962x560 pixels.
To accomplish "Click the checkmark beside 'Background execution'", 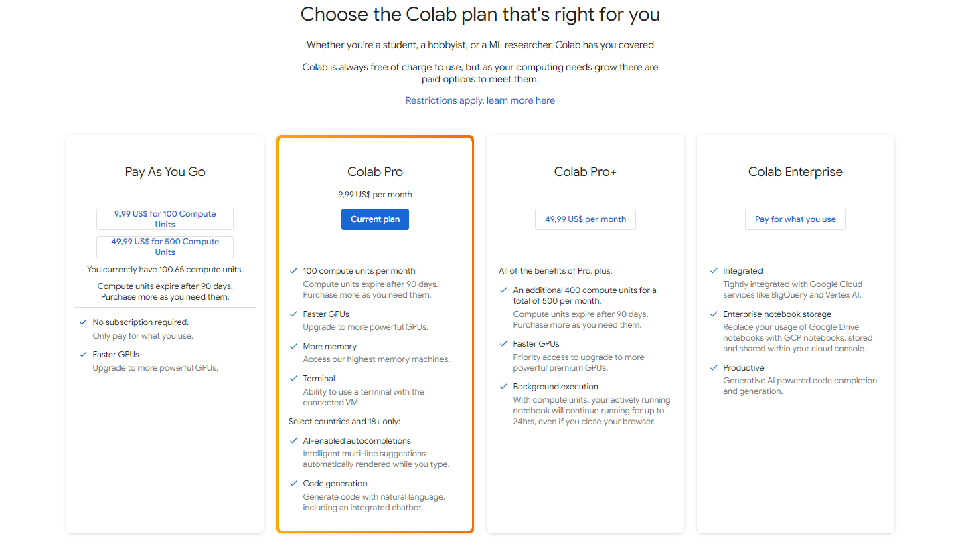I will [503, 387].
